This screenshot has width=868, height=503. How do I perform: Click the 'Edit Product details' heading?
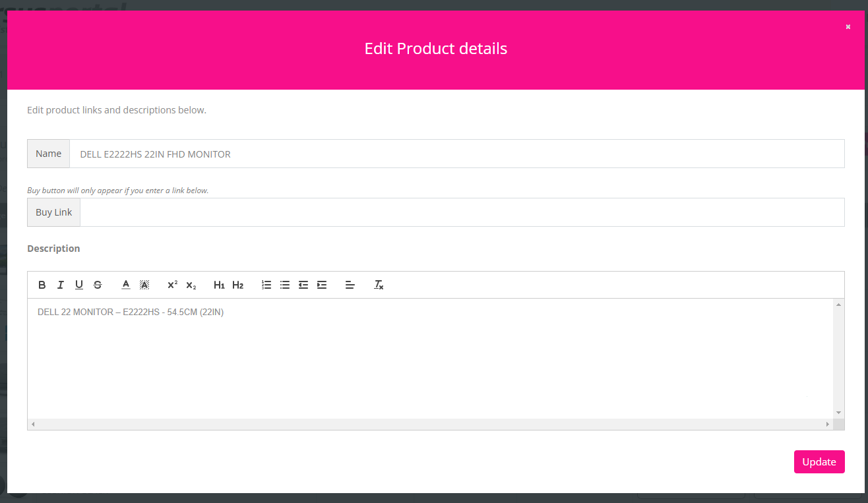tap(436, 49)
